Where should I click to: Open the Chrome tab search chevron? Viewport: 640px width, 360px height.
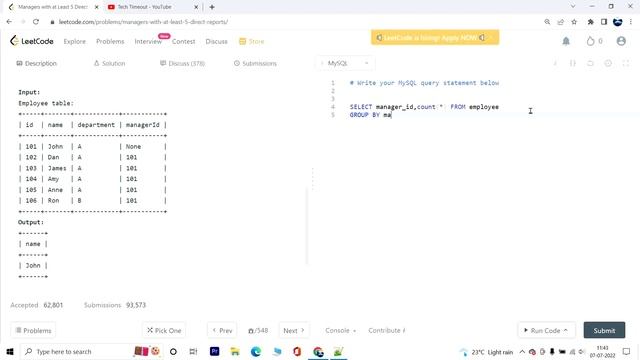[573, 7]
